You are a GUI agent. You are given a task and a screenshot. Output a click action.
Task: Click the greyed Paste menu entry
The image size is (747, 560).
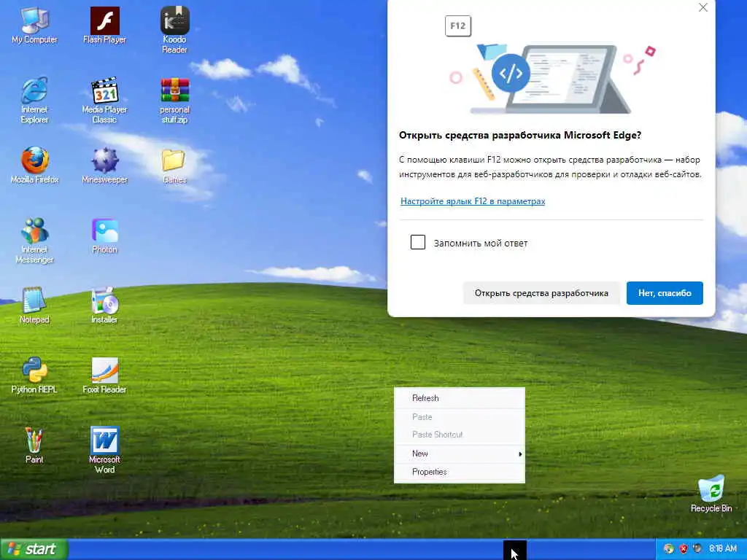(460, 416)
